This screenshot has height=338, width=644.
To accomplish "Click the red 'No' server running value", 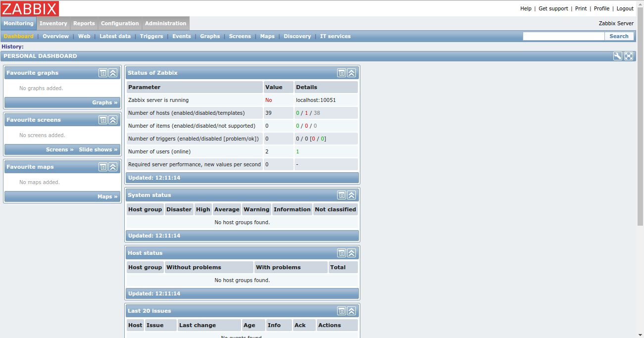I will pos(269,100).
